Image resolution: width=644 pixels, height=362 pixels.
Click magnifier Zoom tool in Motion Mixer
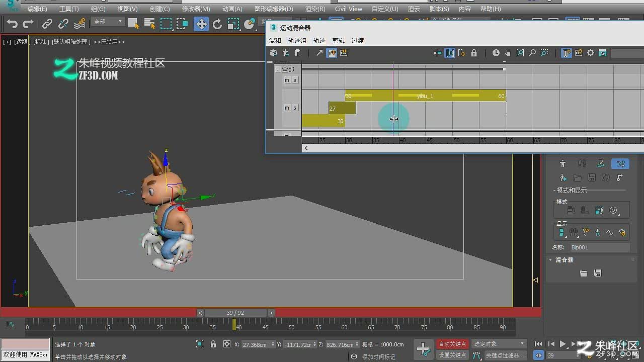532,53
